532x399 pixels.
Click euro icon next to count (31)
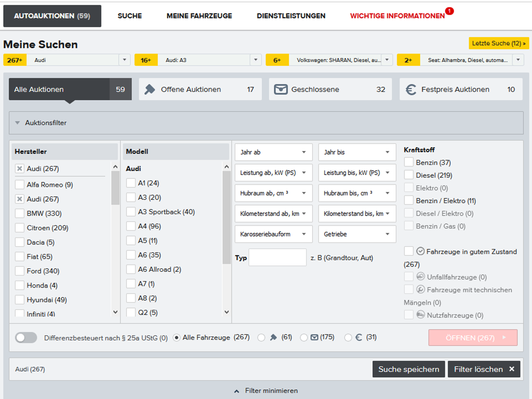click(359, 338)
